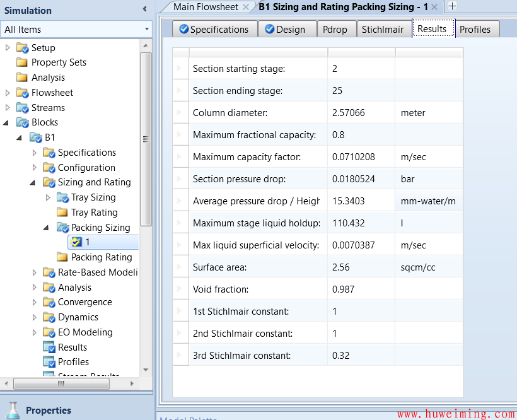Collapse the Simulation navigation pane
517x420 pixels.
pos(145,9)
